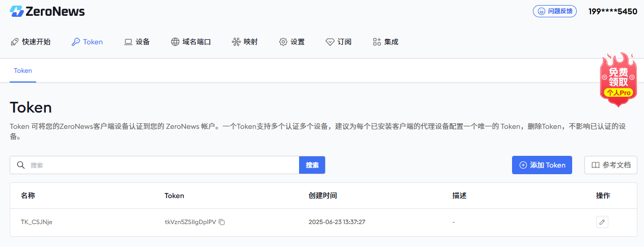Open the 参考文档 reference docs button
Screen dimensions: 644x247
(x=611, y=165)
